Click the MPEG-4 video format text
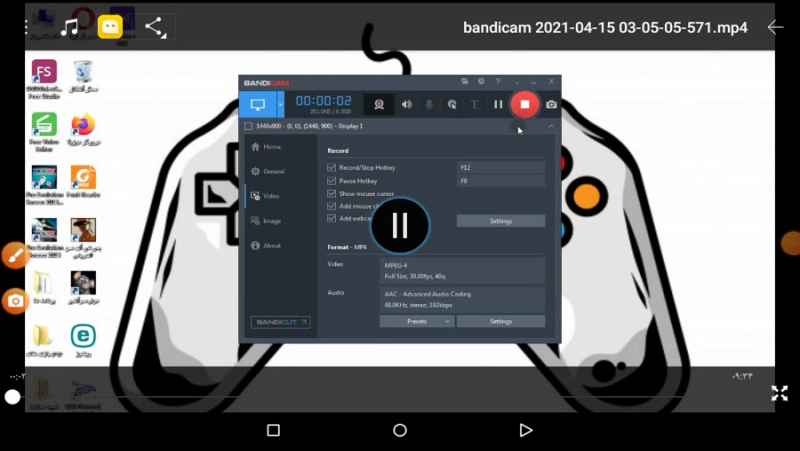This screenshot has height=451, width=800. [396, 266]
